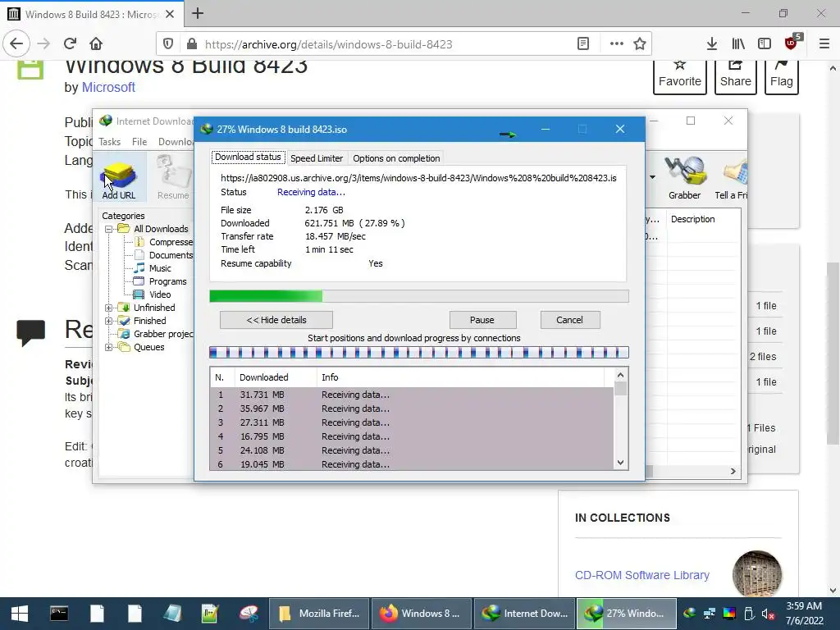
Task: Click the Downloaded column header
Action: click(x=276, y=377)
